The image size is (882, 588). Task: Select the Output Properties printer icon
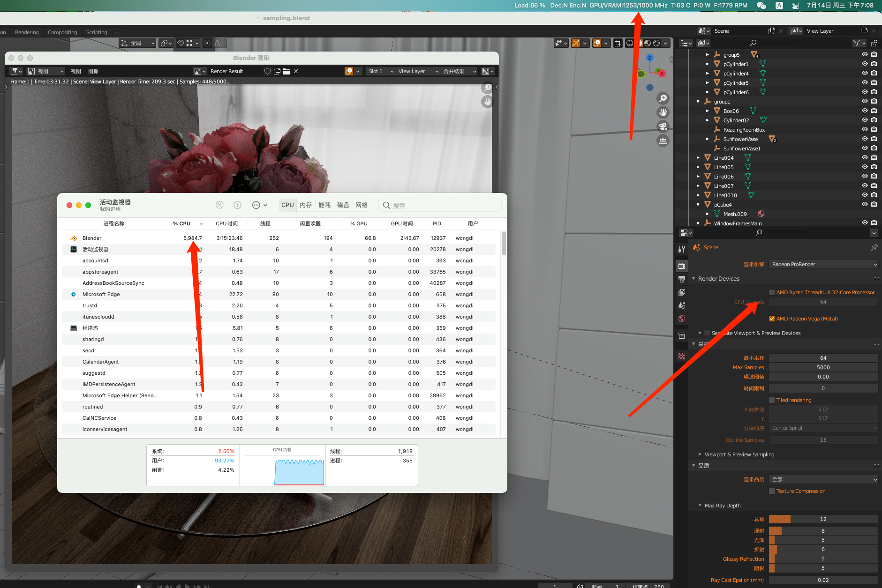(x=682, y=279)
